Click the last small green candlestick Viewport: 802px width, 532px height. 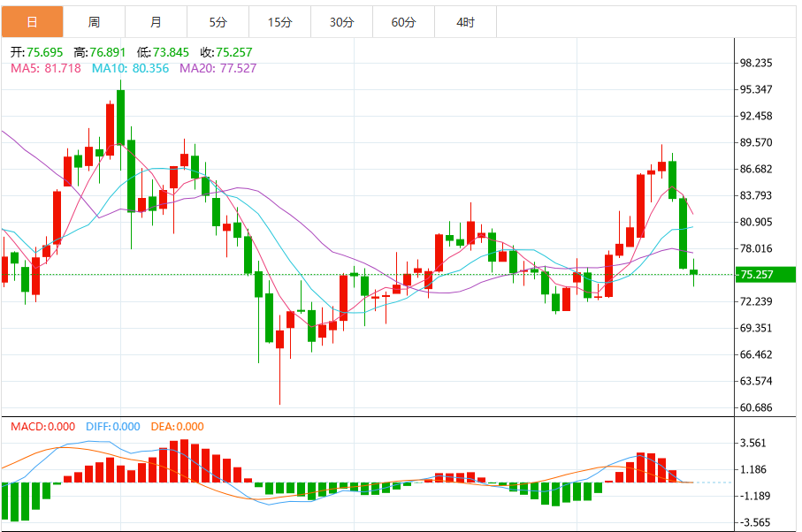click(693, 272)
